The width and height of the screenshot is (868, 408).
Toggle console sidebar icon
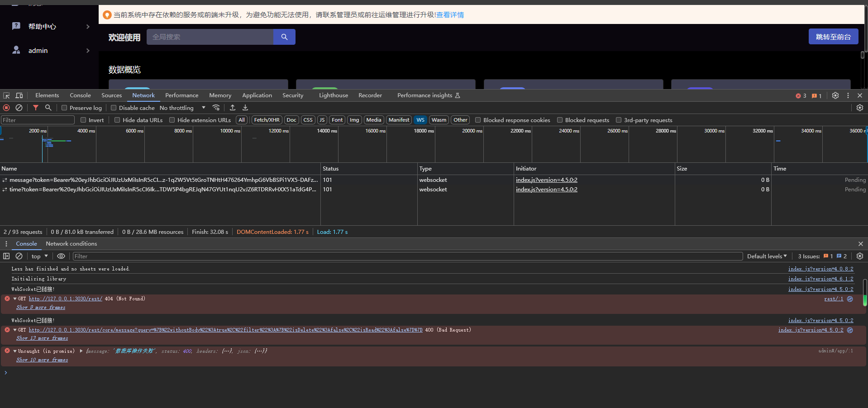click(x=6, y=256)
